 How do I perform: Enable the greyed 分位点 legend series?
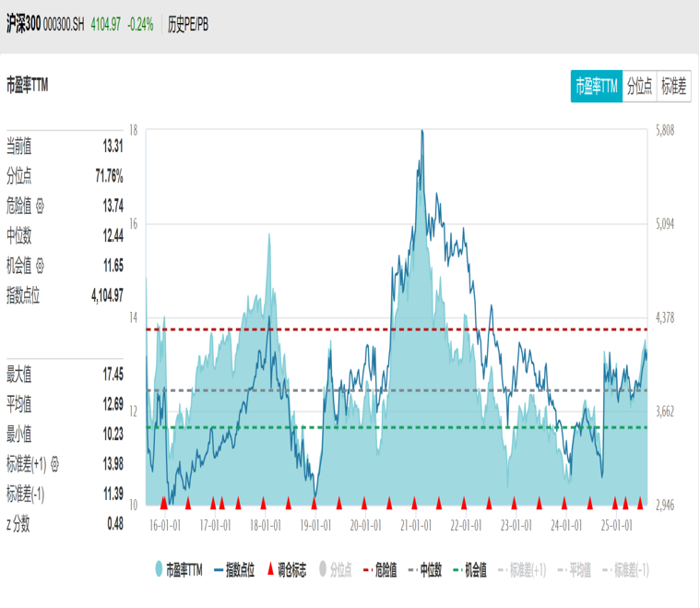336,570
